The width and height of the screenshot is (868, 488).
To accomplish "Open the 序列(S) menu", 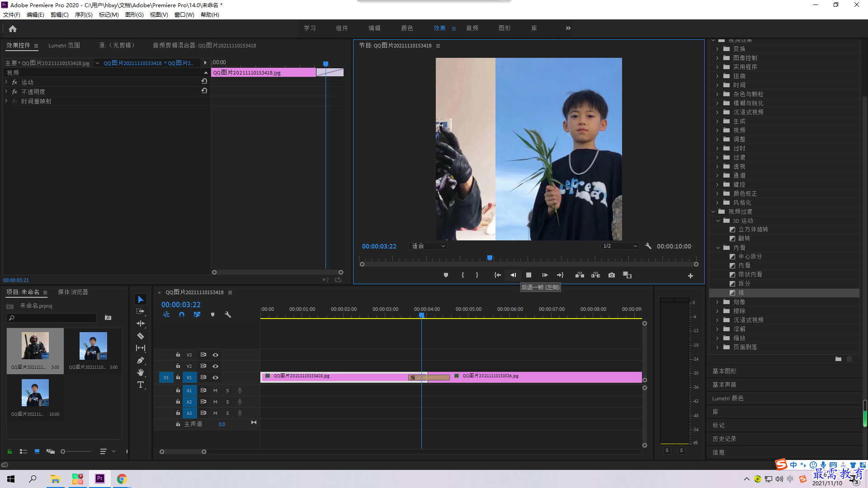I will [x=84, y=15].
